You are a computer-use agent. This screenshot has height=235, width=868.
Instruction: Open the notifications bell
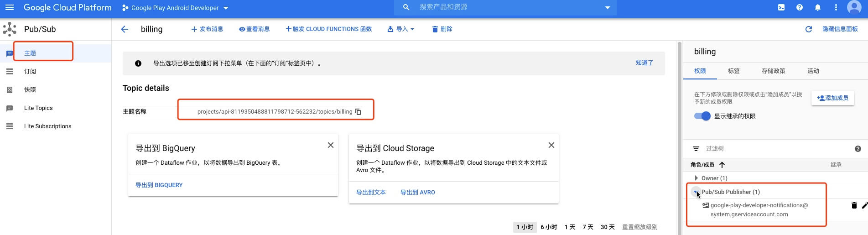tap(818, 7)
